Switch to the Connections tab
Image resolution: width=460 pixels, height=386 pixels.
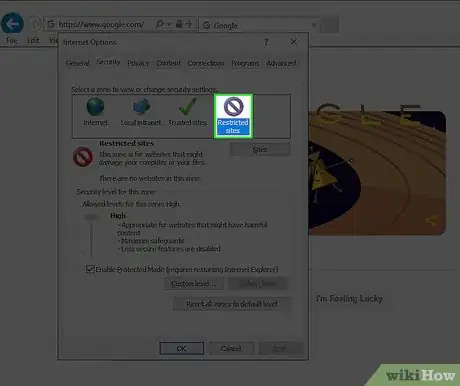[x=206, y=63]
